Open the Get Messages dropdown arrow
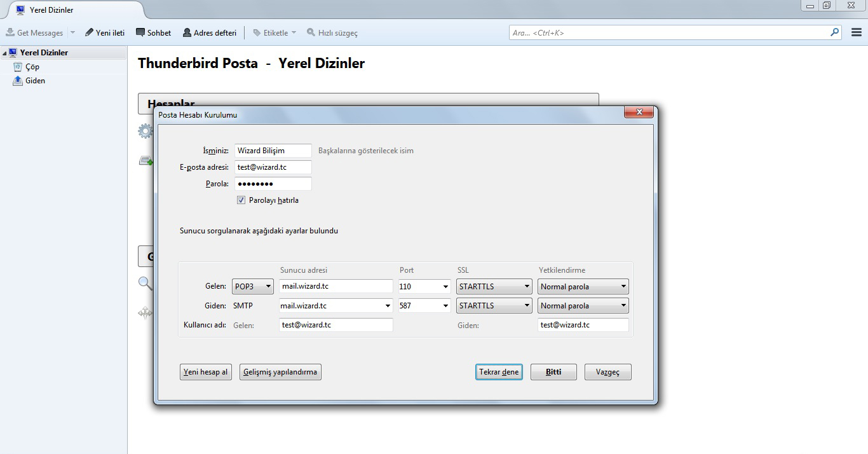This screenshot has height=454, width=868. pos(72,32)
